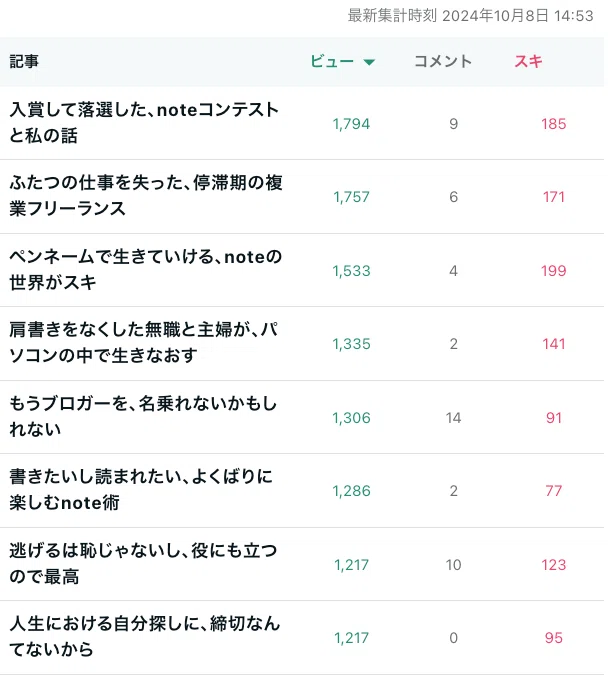Screen dimensions: 608x681
Task: Open article 逃げるは恥じゃないし、役にも立つので最高
Action: click(x=143, y=563)
